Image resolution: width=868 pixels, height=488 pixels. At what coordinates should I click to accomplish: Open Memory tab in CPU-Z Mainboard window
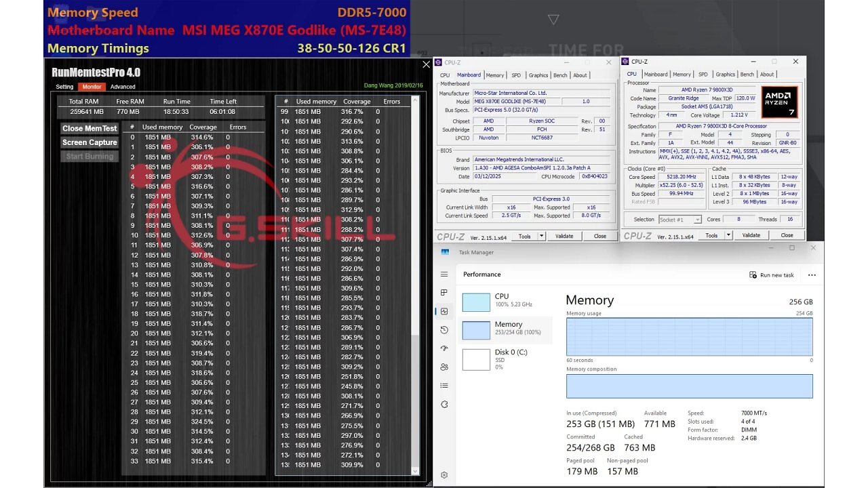tap(495, 75)
